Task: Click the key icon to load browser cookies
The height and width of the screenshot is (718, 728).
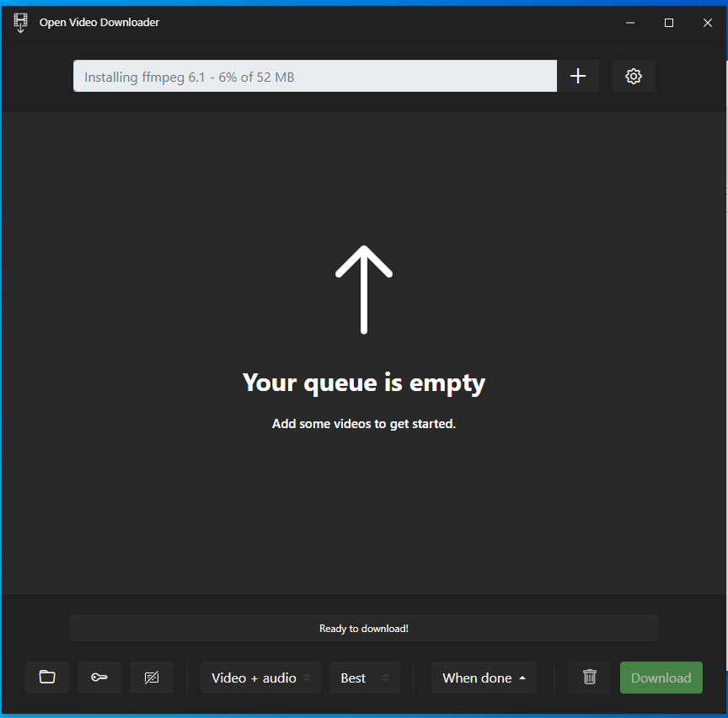Action: [x=99, y=678]
